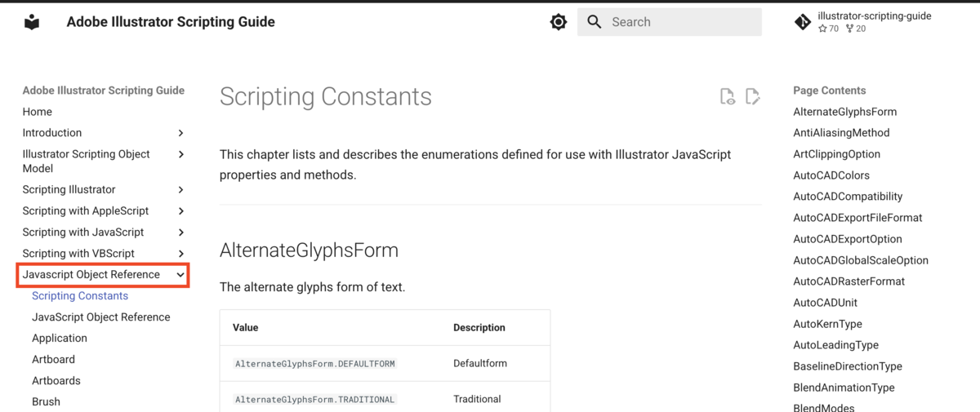Click the Traditional description cell
Screen dimensions: 980x412
point(477,400)
